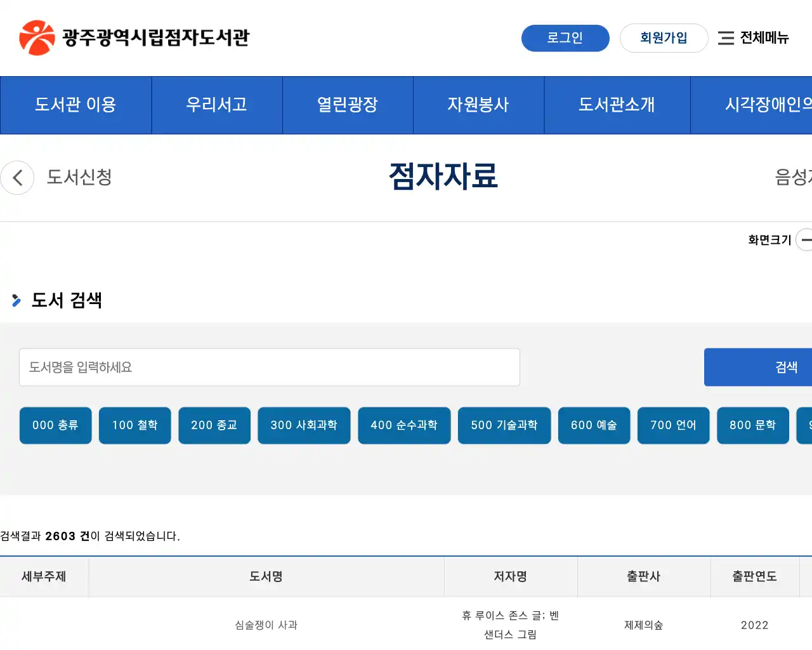Click the 회원가입 button
The height and width of the screenshot is (650, 812).
pos(664,38)
